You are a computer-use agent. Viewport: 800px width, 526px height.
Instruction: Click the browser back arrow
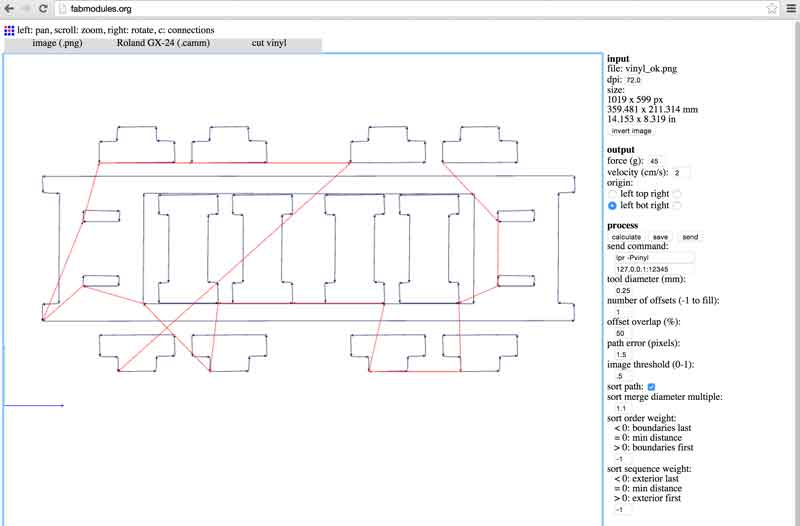point(9,9)
